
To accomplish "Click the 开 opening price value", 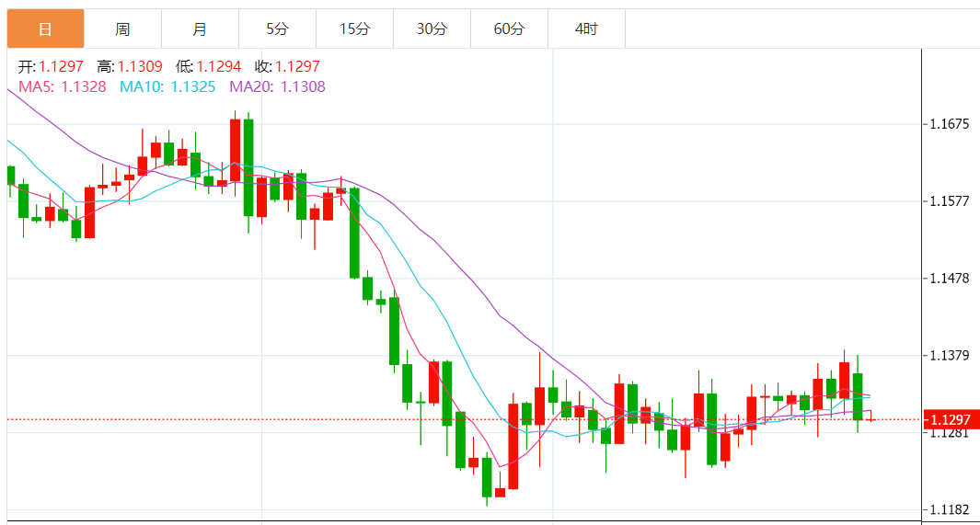I will tap(61, 67).
